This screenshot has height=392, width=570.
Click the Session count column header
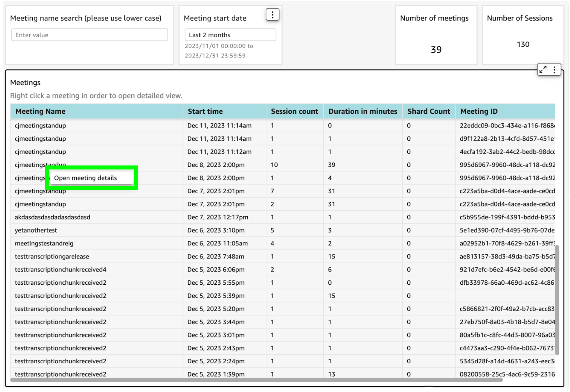[294, 111]
